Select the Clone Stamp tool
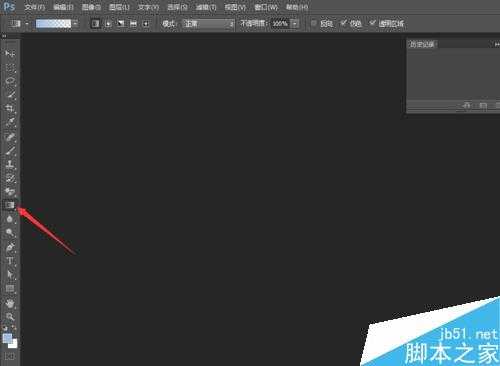Image resolution: width=500 pixels, height=366 pixels. [10, 164]
